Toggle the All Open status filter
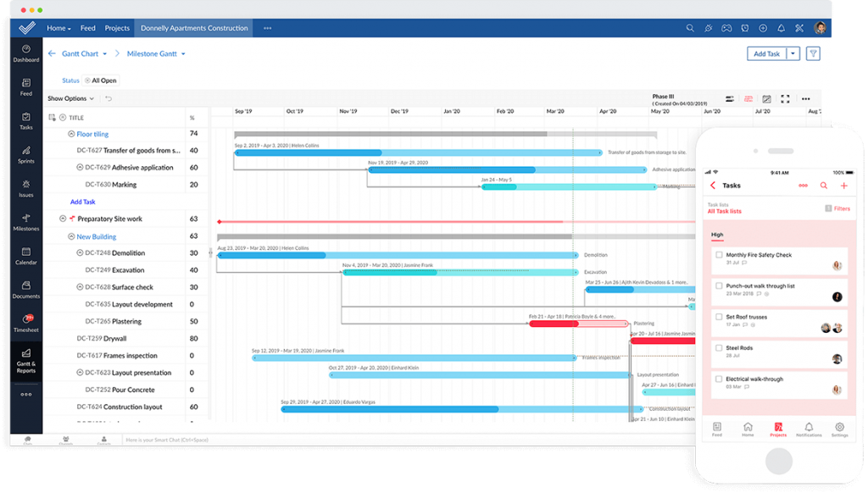The image size is (868, 493). tap(101, 80)
